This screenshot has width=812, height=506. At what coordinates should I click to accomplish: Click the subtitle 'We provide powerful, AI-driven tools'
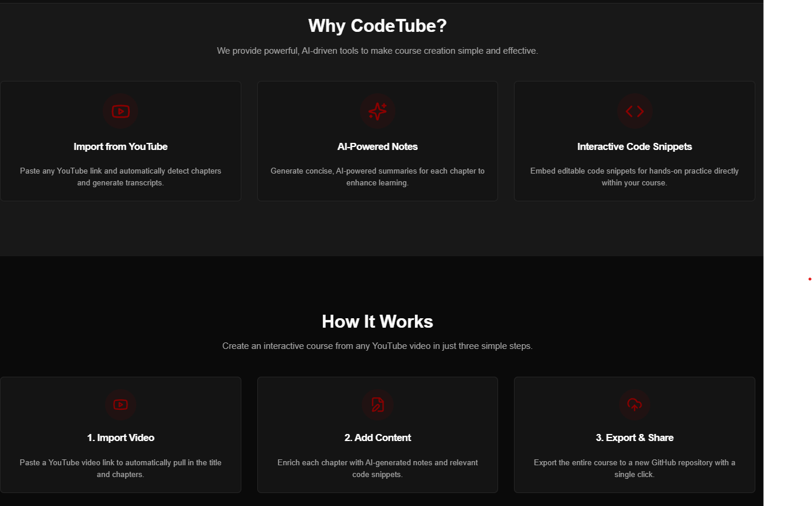coord(378,51)
